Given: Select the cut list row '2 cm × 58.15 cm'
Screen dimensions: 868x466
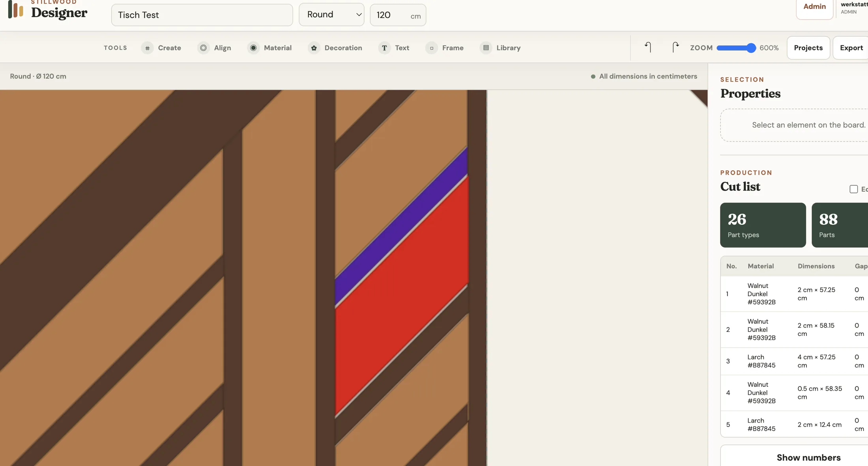Looking at the screenshot, I should point(794,330).
